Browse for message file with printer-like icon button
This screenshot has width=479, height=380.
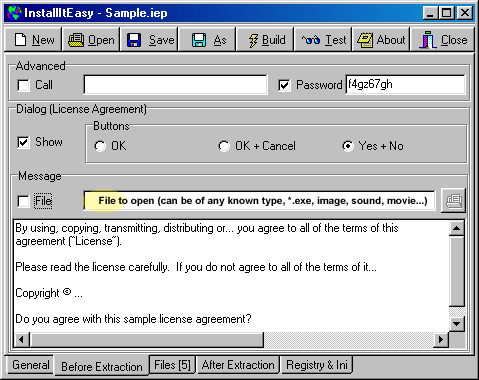[x=453, y=201]
